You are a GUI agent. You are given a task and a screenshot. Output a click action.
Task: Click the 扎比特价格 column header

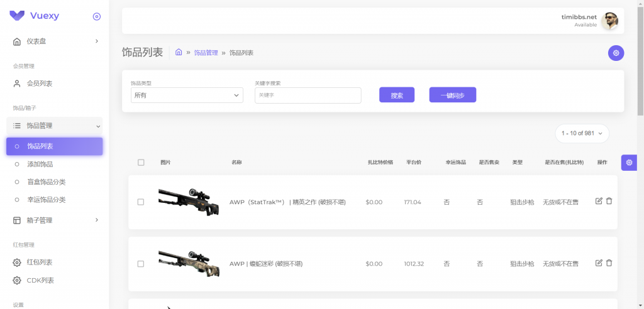[380, 163]
